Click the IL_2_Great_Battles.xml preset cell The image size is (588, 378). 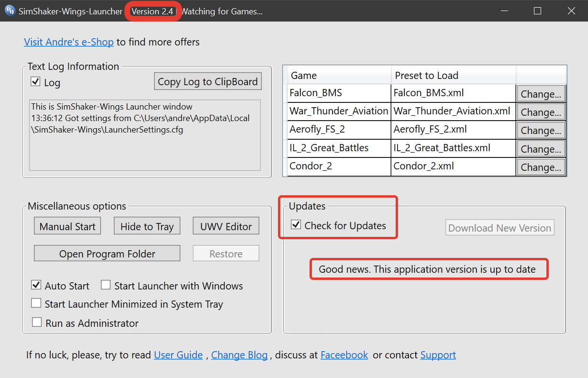(454, 148)
